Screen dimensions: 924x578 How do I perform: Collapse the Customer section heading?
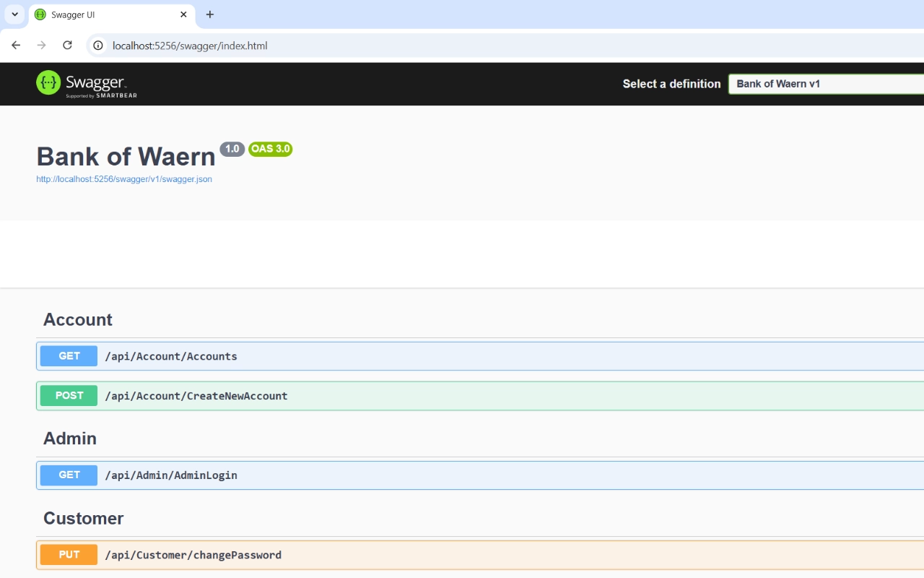(83, 518)
